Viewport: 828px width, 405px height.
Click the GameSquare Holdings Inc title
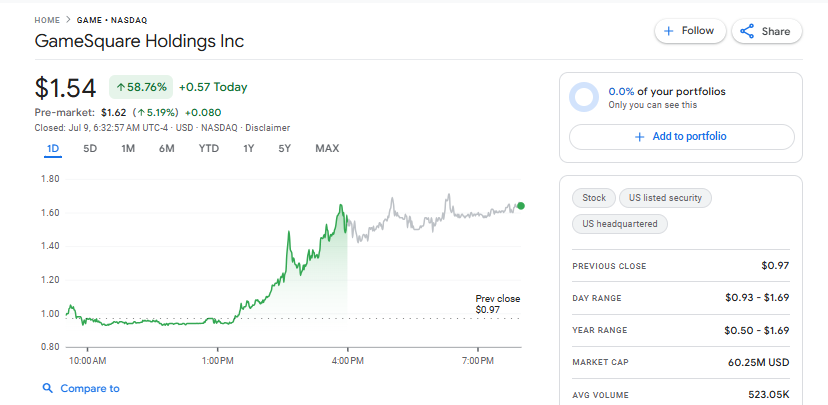139,41
